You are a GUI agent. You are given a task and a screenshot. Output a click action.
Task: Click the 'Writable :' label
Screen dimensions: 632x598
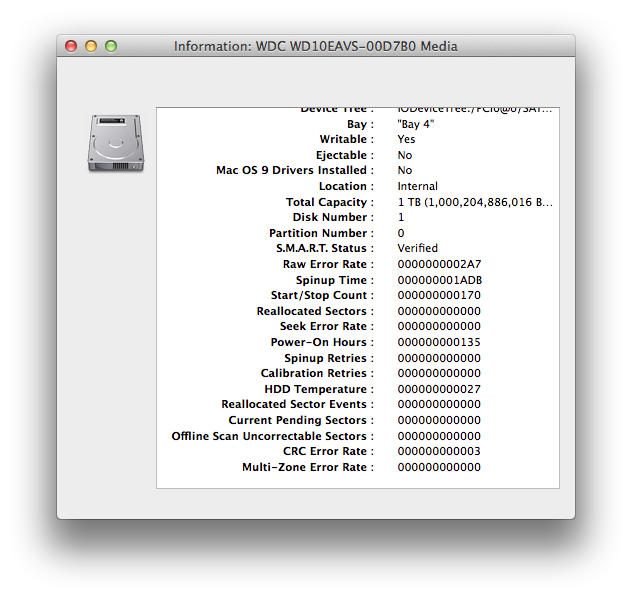pyautogui.click(x=347, y=139)
